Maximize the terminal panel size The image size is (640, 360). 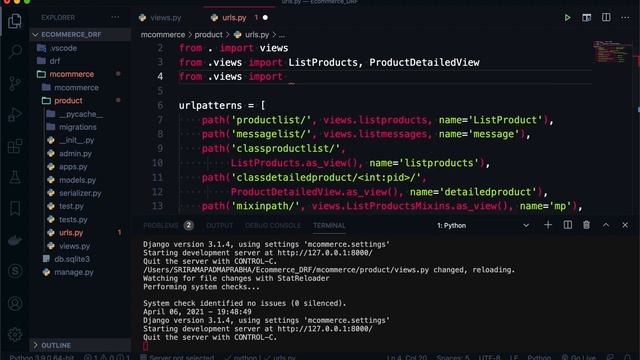tap(606, 225)
